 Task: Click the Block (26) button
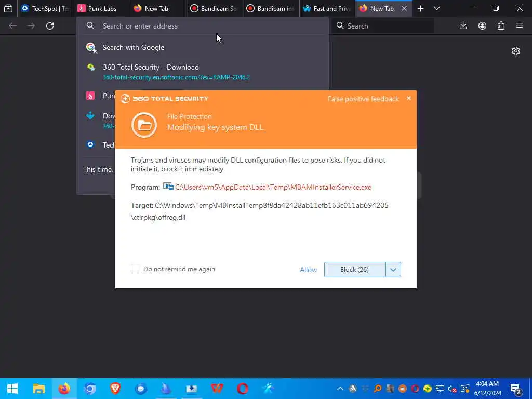tap(354, 270)
